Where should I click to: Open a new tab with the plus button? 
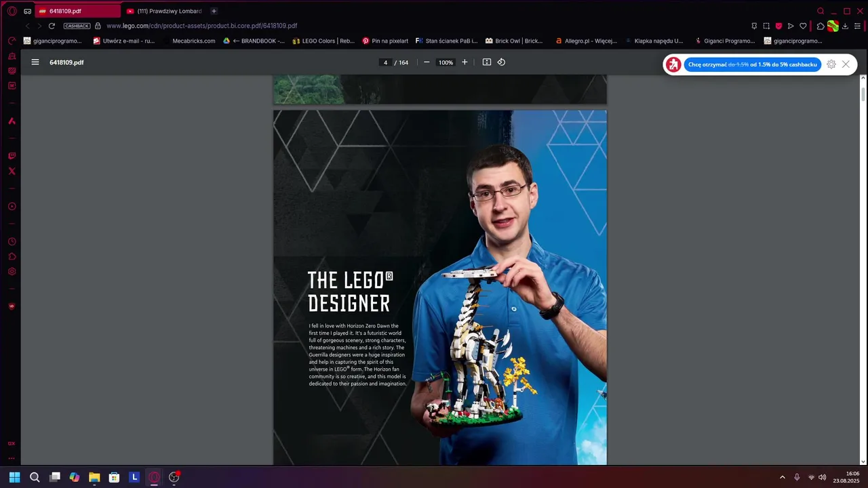point(214,11)
